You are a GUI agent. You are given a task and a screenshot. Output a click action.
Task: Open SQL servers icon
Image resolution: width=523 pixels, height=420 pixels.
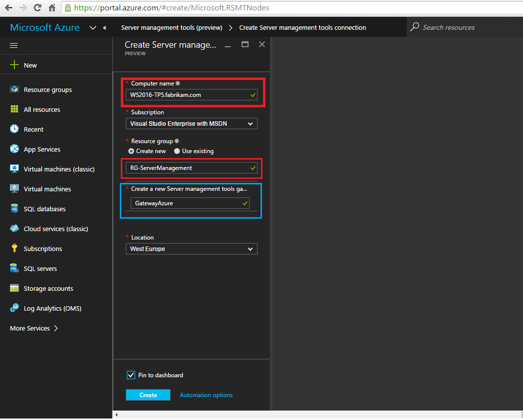[14, 268]
